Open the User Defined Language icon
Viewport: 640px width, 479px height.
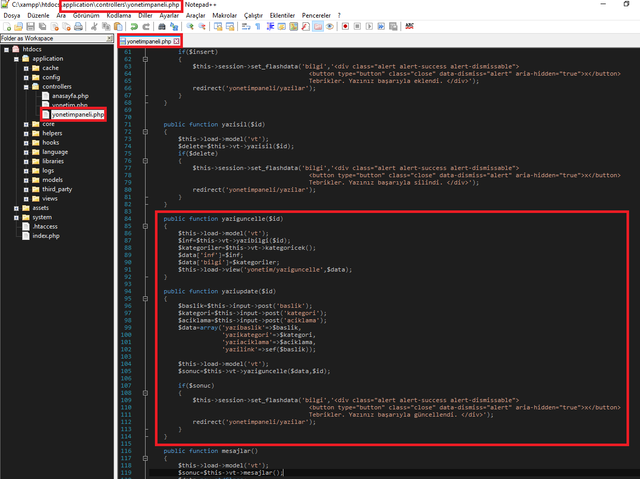coord(282,27)
